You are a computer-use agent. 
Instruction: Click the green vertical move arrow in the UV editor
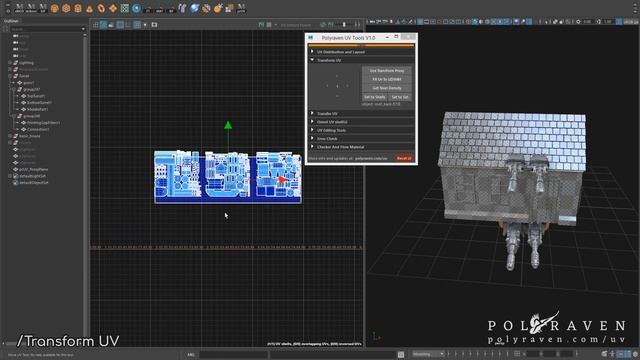click(228, 125)
